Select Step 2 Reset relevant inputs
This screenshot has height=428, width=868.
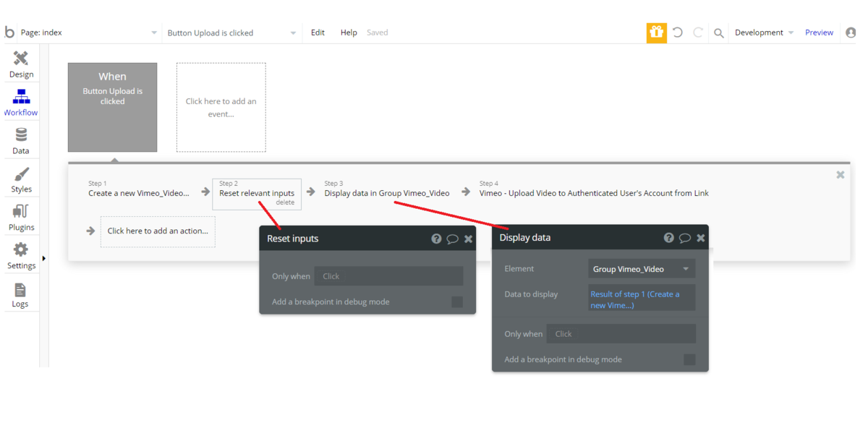click(257, 194)
